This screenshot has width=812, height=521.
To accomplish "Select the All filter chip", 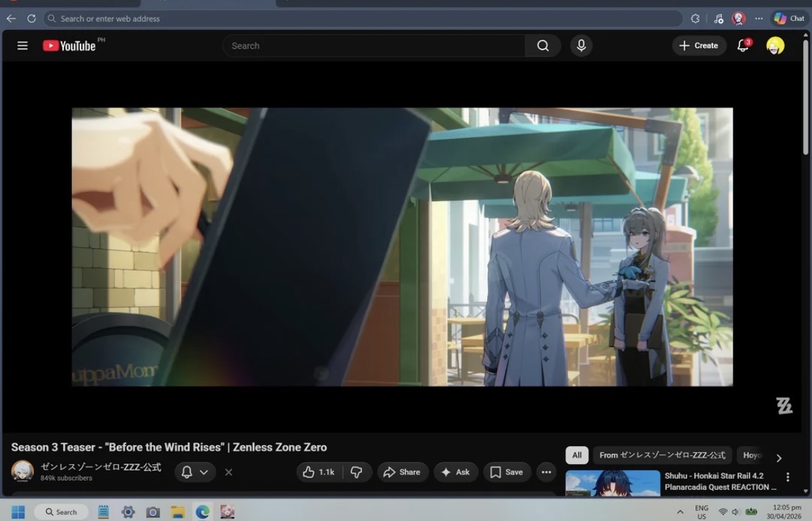I will [x=577, y=455].
